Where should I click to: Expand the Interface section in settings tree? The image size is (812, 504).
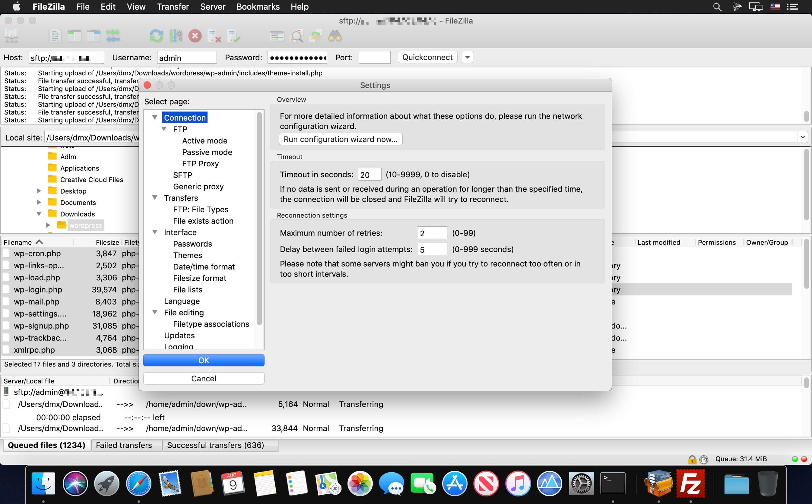[154, 232]
